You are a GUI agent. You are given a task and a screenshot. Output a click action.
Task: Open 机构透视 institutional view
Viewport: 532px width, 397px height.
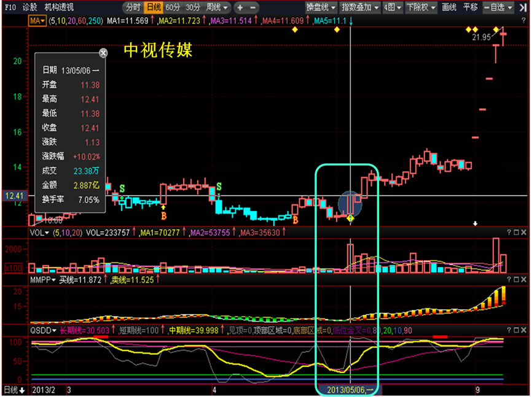tap(59, 7)
